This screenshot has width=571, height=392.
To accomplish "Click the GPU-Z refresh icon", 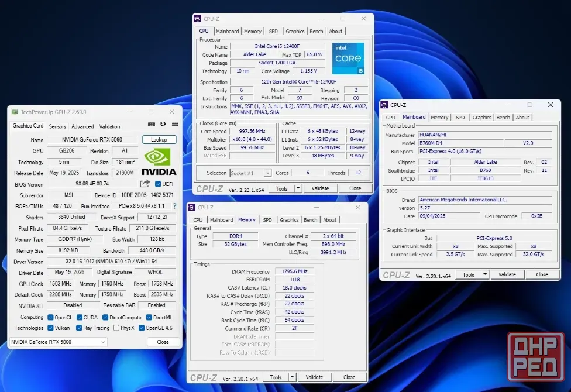I will click(x=163, y=124).
